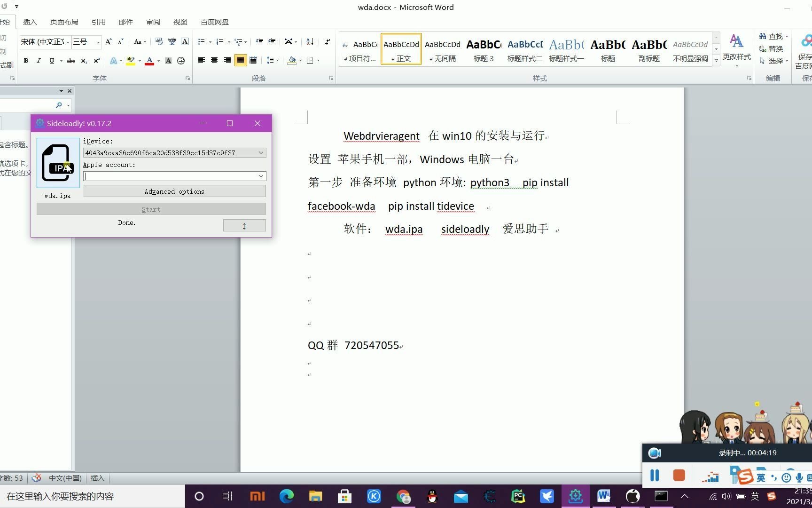This screenshot has height=508, width=812.
Task: Apply strikethrough formatting
Action: pos(71,61)
